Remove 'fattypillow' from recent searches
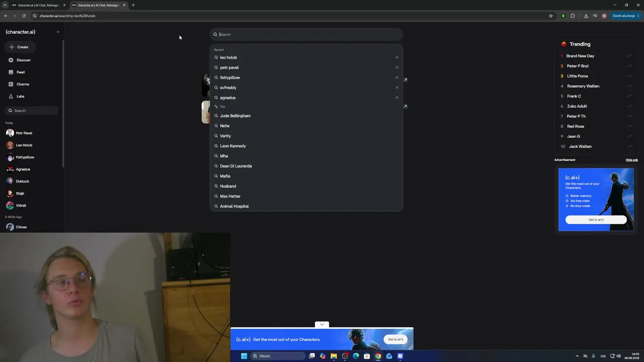 (x=397, y=77)
